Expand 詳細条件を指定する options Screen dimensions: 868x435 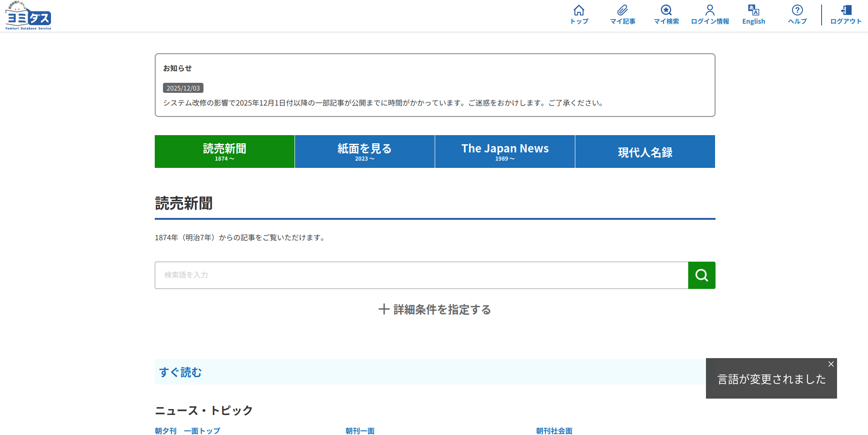tap(435, 309)
